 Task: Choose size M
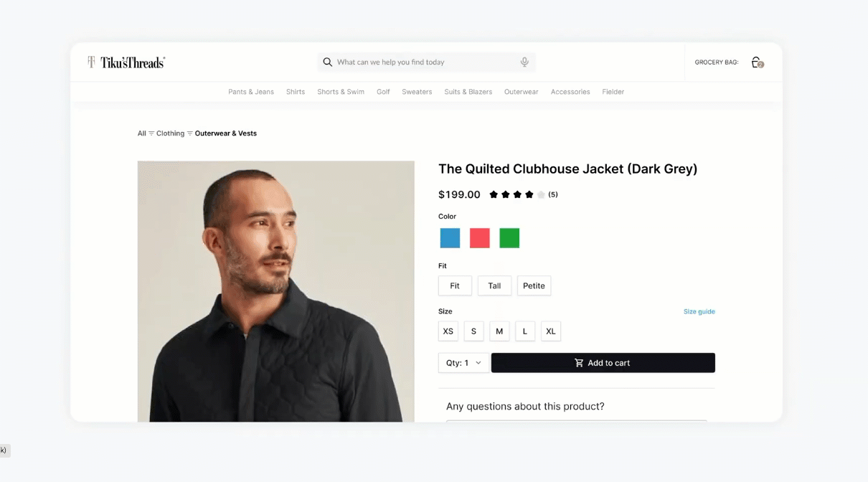click(499, 331)
